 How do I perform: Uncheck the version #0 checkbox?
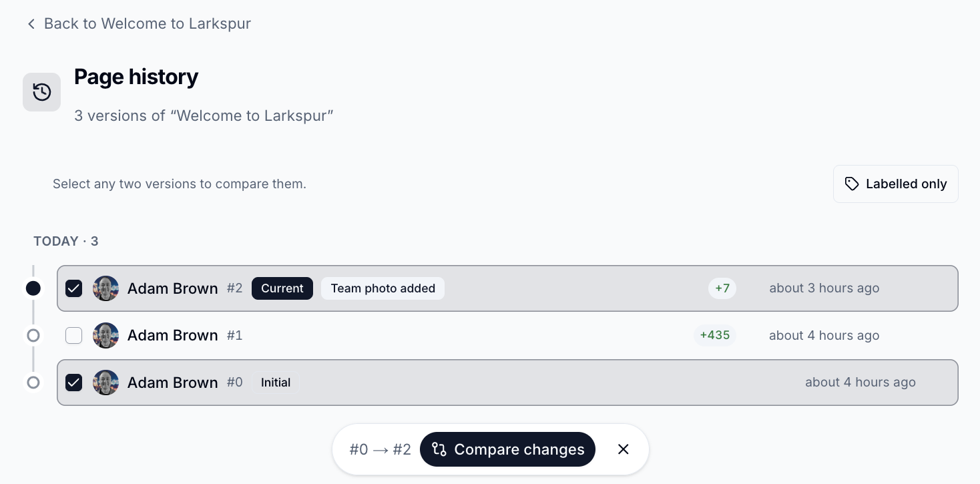[x=73, y=383]
